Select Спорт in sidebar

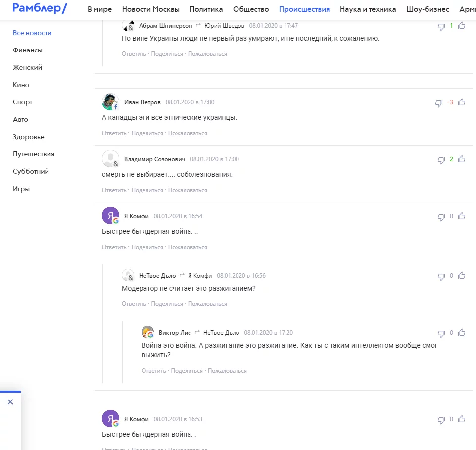tap(22, 102)
